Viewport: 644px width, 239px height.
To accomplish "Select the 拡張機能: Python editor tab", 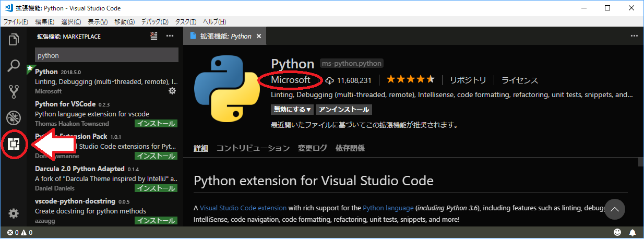I will pos(225,37).
